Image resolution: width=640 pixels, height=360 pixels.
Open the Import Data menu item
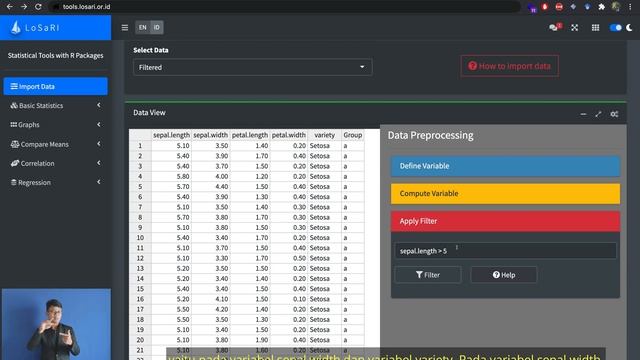(x=56, y=86)
